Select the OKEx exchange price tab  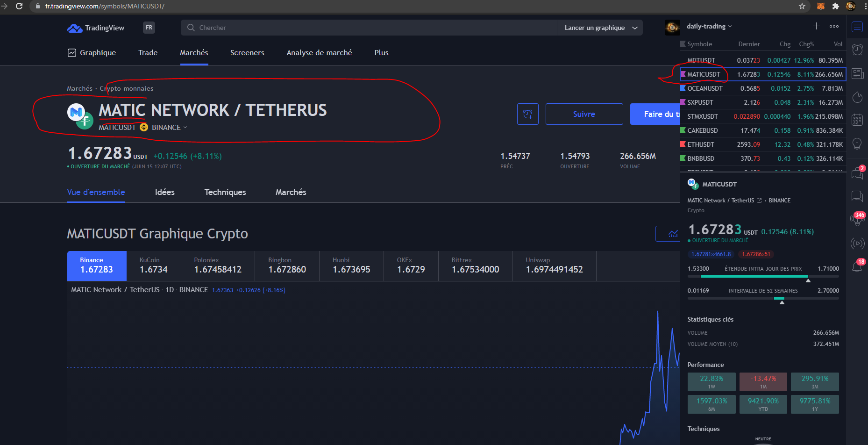tap(411, 266)
